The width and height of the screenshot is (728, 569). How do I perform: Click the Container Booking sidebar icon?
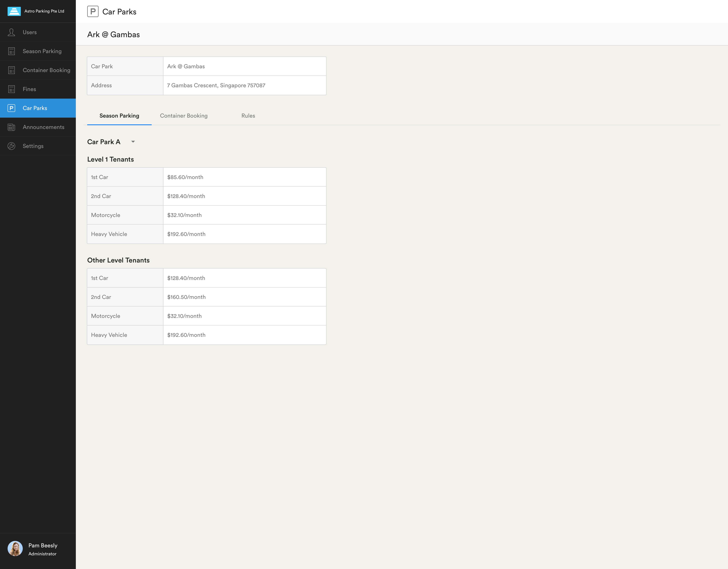[x=11, y=70]
